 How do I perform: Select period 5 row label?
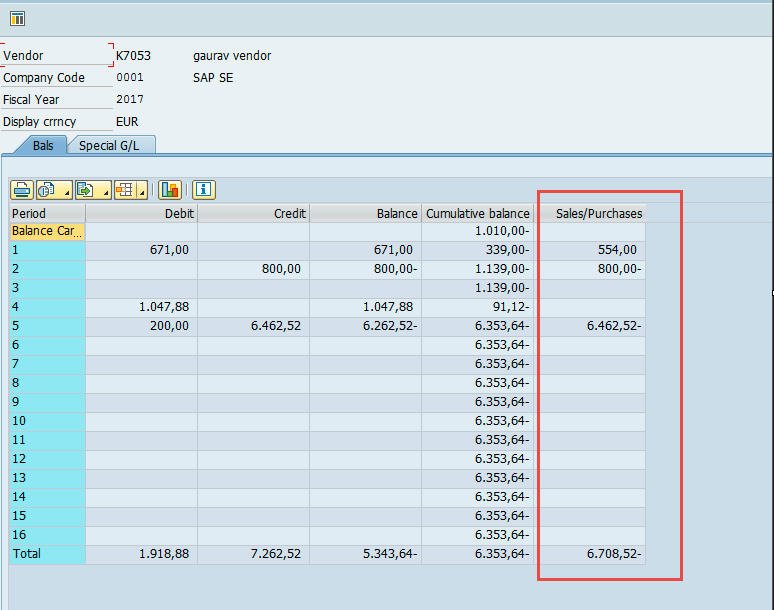[47, 326]
